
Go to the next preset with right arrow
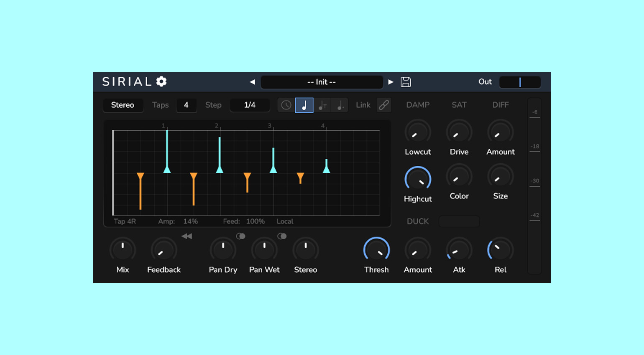(x=391, y=82)
